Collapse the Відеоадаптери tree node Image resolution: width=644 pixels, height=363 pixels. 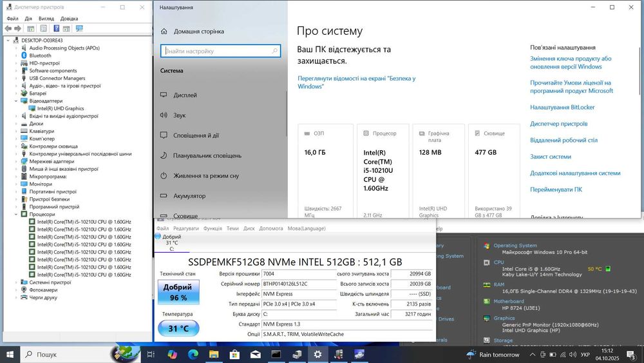[x=16, y=101]
